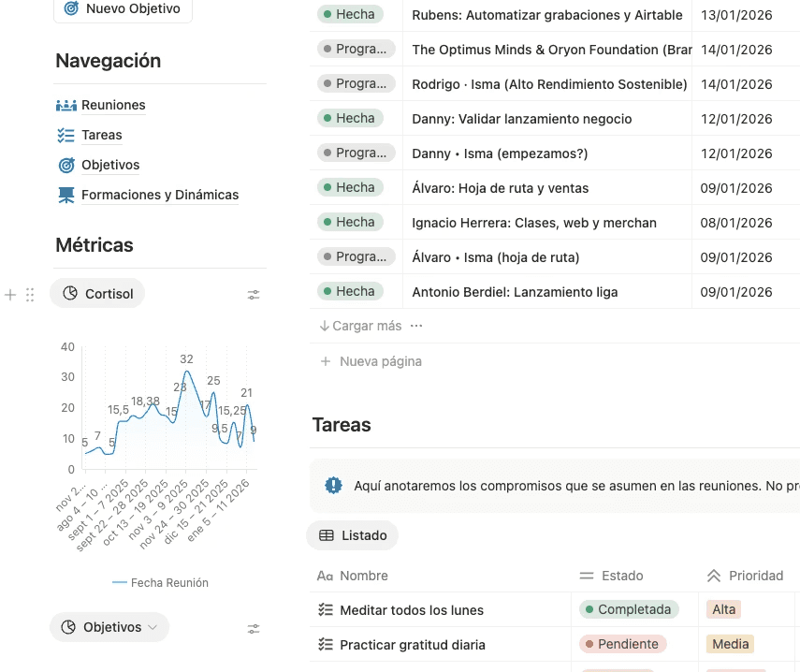800x672 pixels.
Task: Click the plus icon beside Nueva página
Action: coord(326,361)
